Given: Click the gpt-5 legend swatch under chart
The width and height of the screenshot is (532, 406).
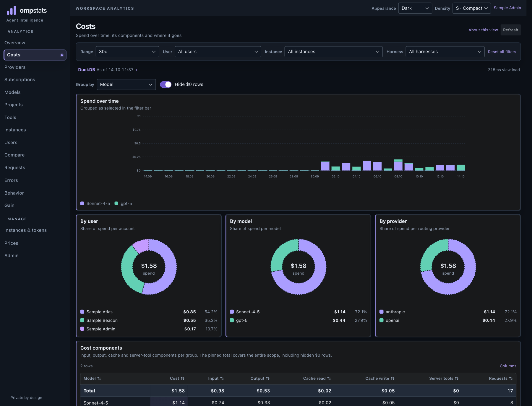Looking at the screenshot, I should pyautogui.click(x=116, y=203).
